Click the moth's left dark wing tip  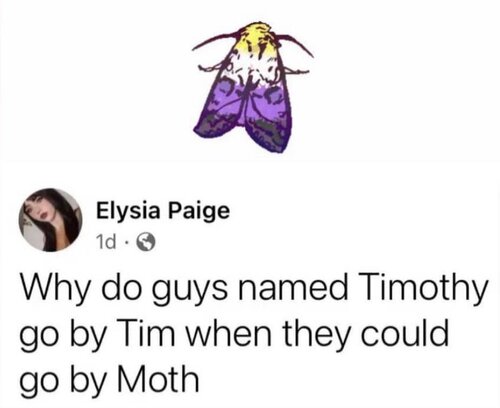[216, 126]
